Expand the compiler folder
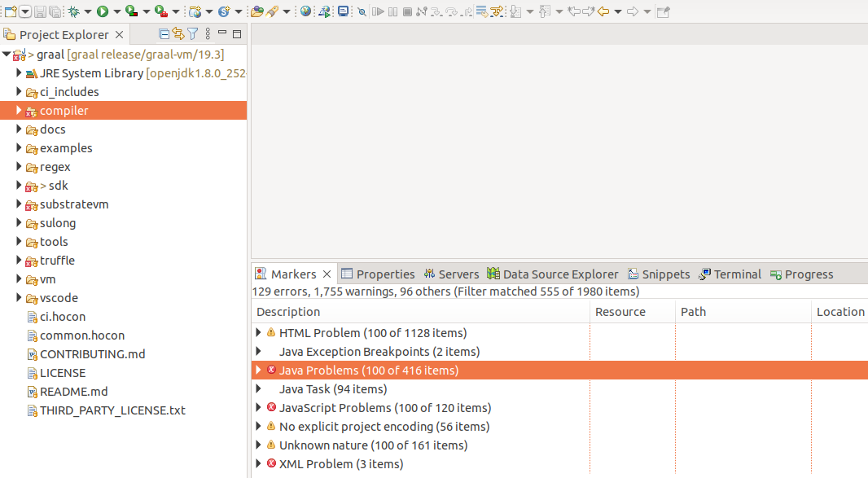 [18, 110]
